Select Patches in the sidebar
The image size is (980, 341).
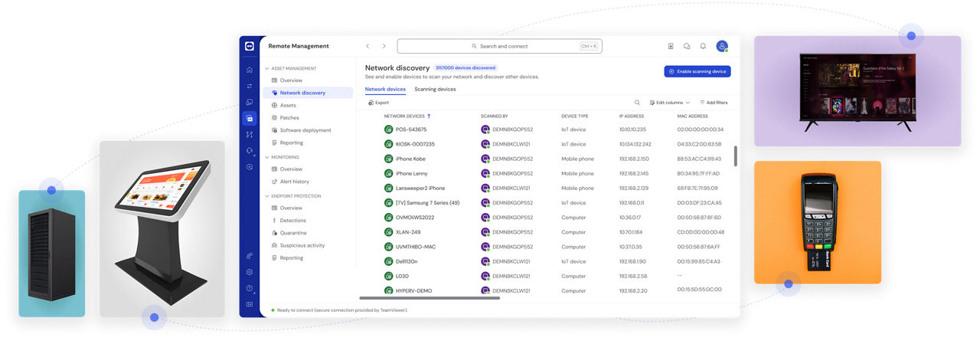(x=289, y=117)
